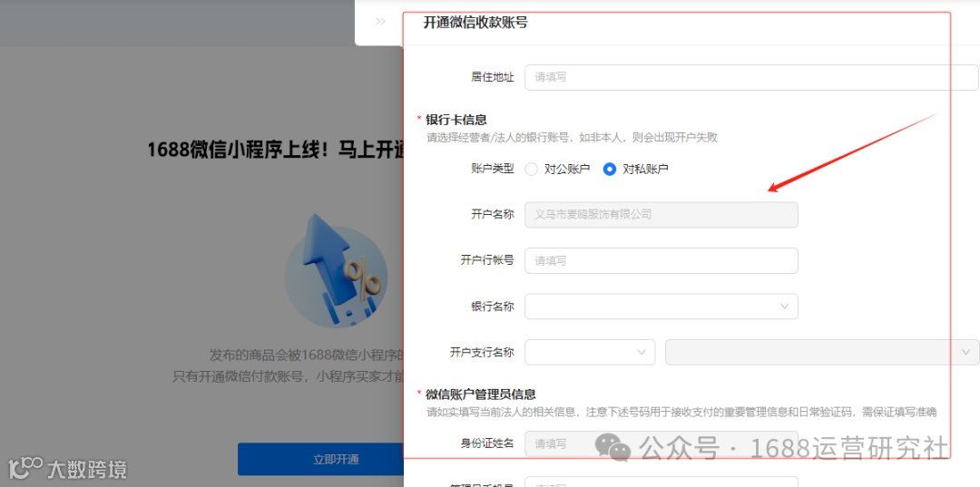980x487 pixels.
Task: Click the 微信账户管理员信息 section title
Action: [x=481, y=394]
